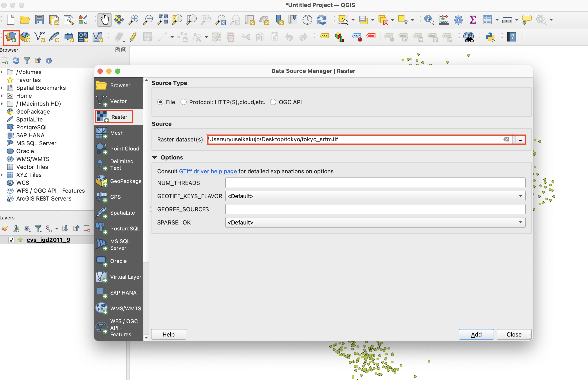
Task: Open Layer Styling panel brush icon
Action: (x=5, y=229)
